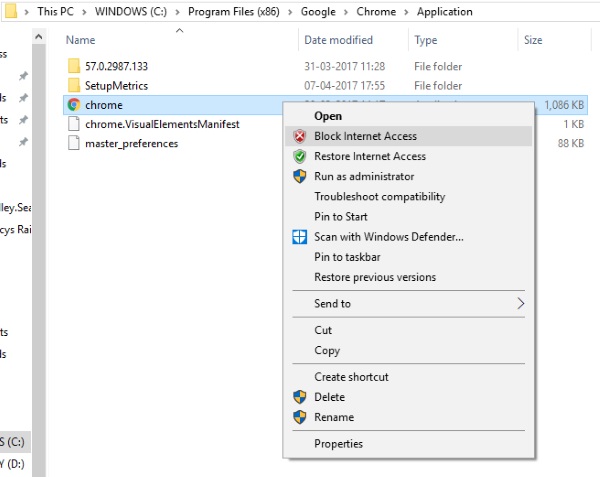
Task: Expand chevron before This PC breadcrumb
Action: (x=26, y=12)
